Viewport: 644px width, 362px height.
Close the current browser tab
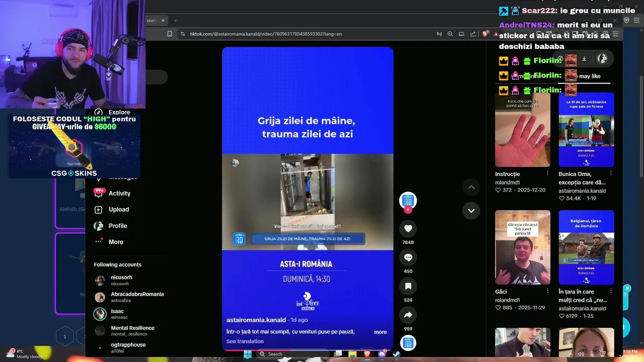(163, 21)
